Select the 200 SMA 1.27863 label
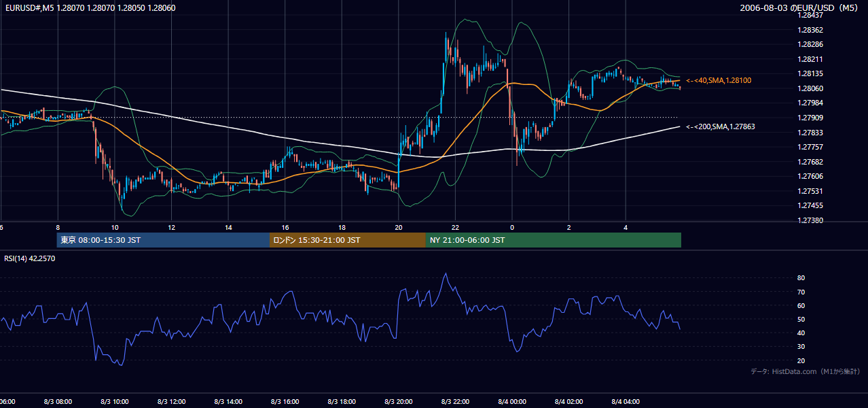 (x=721, y=126)
